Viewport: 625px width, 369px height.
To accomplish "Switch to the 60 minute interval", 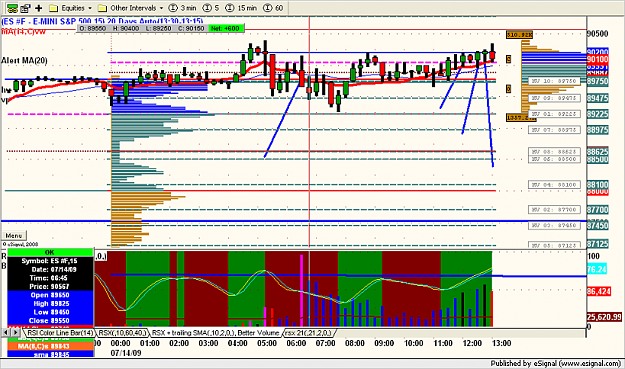I will pyautogui.click(x=273, y=8).
